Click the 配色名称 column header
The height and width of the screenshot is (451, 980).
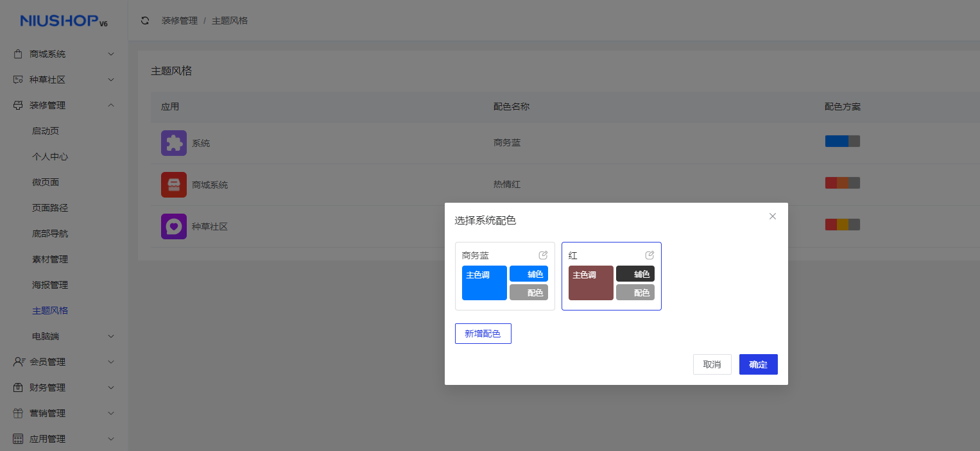point(511,106)
